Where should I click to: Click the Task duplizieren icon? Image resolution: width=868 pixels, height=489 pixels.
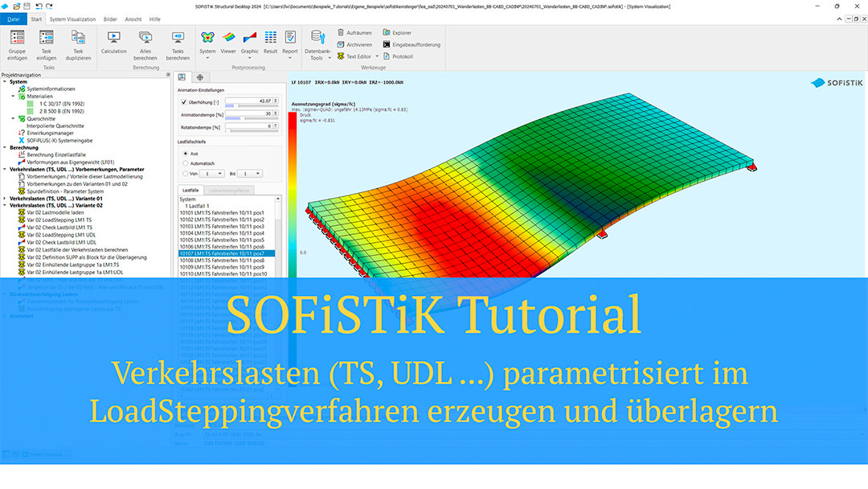point(78,39)
